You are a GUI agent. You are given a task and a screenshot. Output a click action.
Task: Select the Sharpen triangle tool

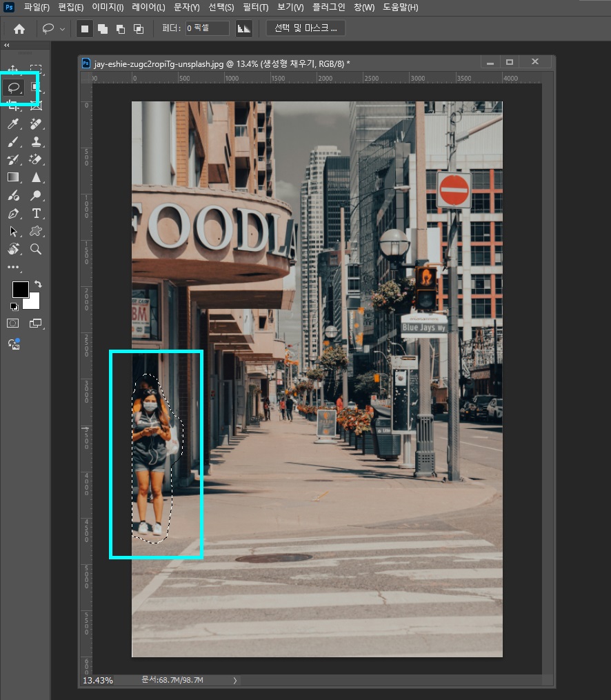click(x=36, y=177)
